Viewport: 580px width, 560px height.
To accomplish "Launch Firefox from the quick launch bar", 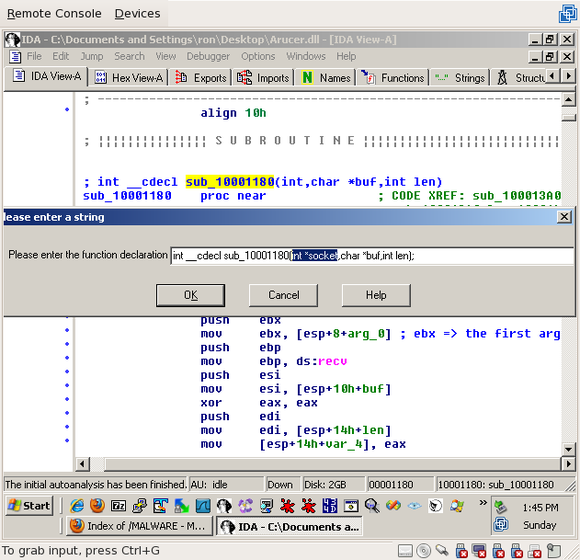I will point(98,505).
